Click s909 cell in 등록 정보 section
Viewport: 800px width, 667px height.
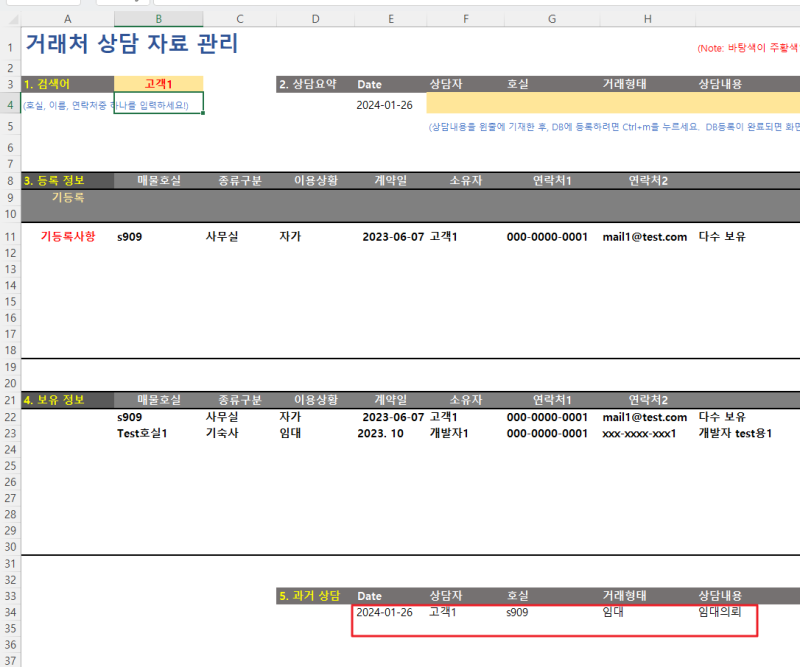point(130,237)
